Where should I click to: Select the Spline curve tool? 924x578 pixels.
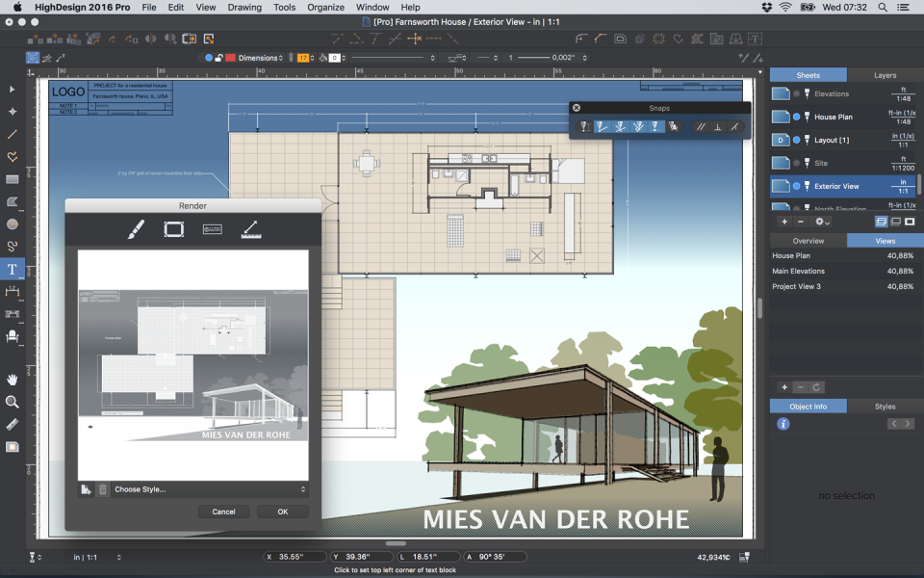pyautogui.click(x=13, y=247)
